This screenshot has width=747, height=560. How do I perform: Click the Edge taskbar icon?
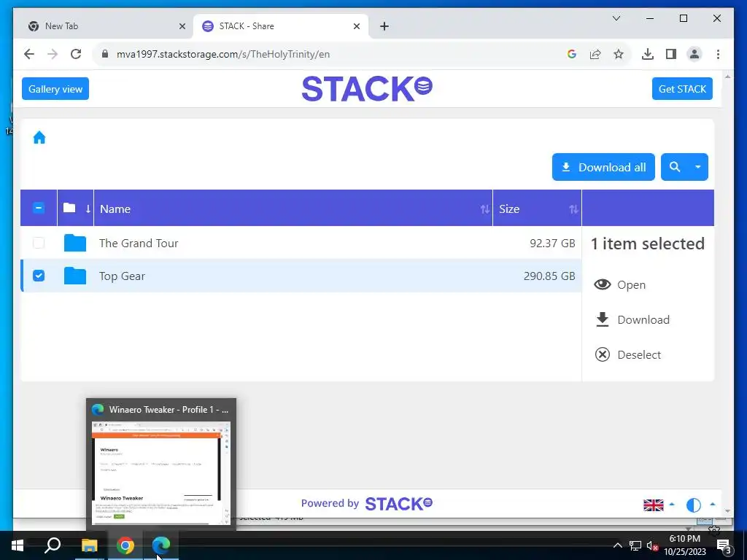pos(161,545)
